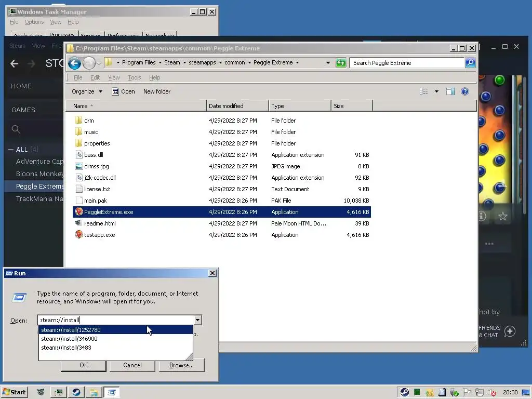Click the Steam breadcrumb in address bar
The width and height of the screenshot is (532, 399).
pos(172,62)
